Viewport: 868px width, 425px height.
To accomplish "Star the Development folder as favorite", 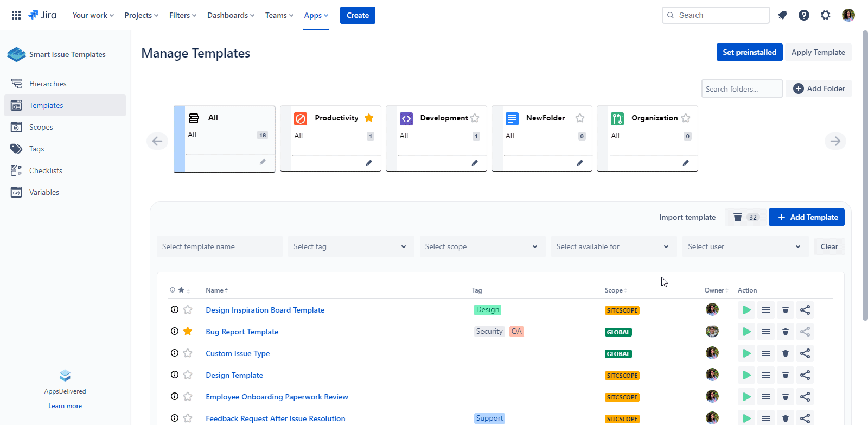I will (x=475, y=118).
